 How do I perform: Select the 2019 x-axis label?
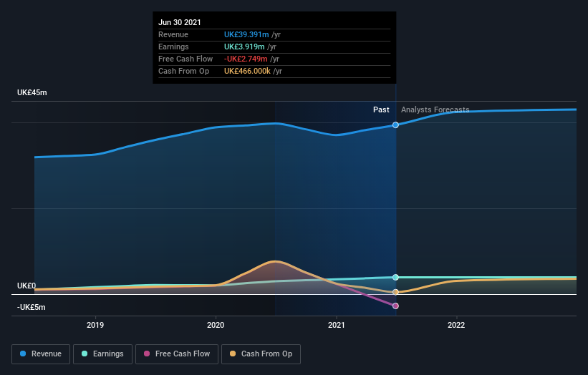[95, 325]
